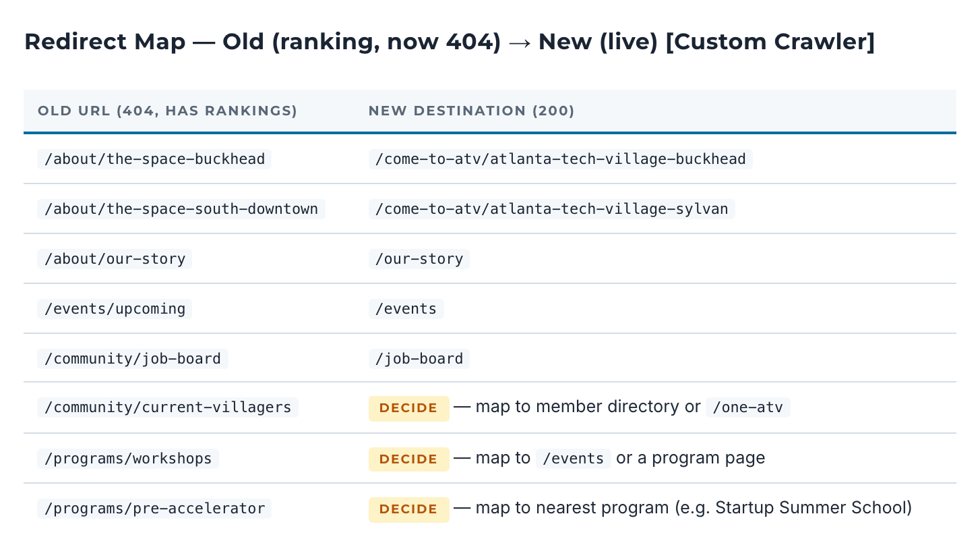
Task: Select the 'Old URL (404, has rankings)' column header
Action: coord(167,111)
